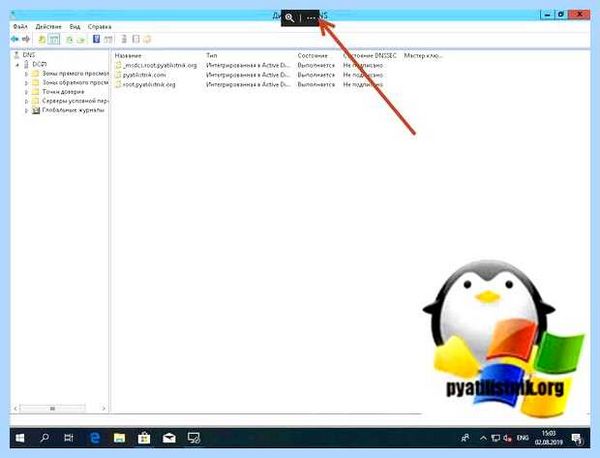Screen dimensions: 600x458
Task: Select the forward lookup zones folder (Зоны прямого просмотра)
Action: point(71,73)
